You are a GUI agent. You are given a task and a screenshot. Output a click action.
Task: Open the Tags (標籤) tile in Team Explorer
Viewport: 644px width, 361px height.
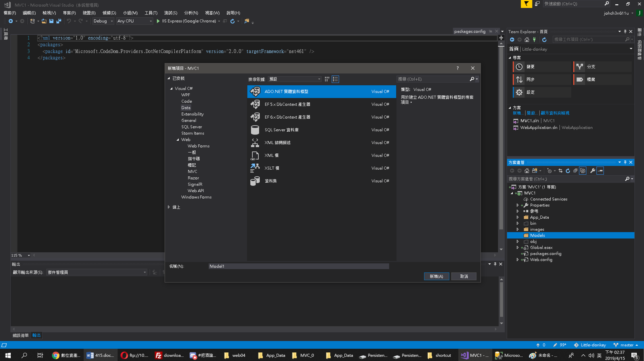click(602, 79)
